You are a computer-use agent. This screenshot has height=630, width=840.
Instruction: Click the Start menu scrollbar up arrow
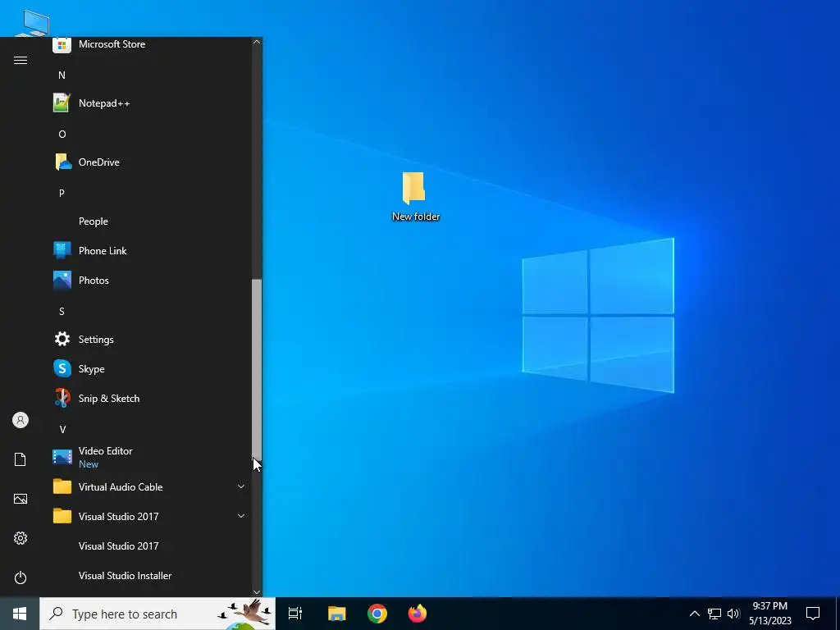point(257,42)
